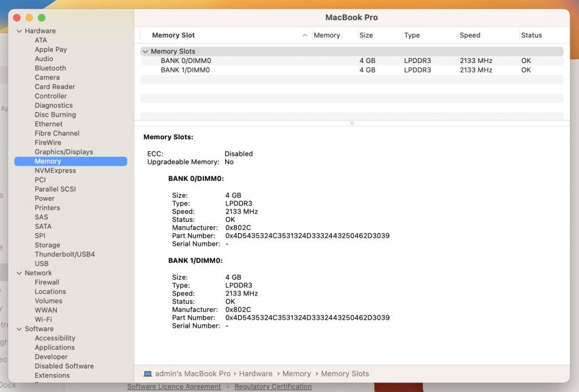The image size is (579, 392).
Task: Click the split pane divider handle
Action: (352, 122)
